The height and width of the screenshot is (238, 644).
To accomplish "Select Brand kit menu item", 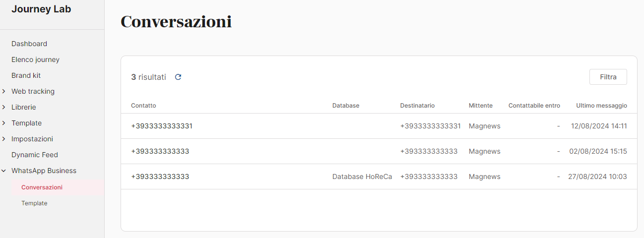I will (26, 75).
